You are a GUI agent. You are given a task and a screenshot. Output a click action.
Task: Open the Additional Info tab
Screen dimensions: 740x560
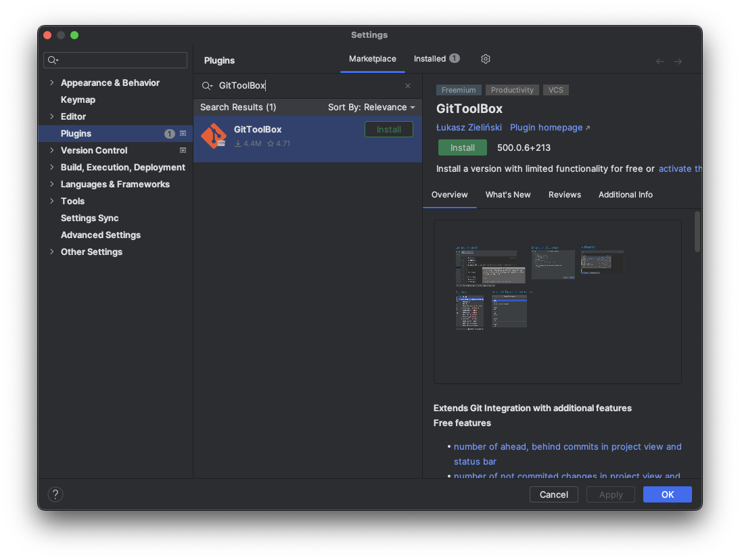click(625, 195)
